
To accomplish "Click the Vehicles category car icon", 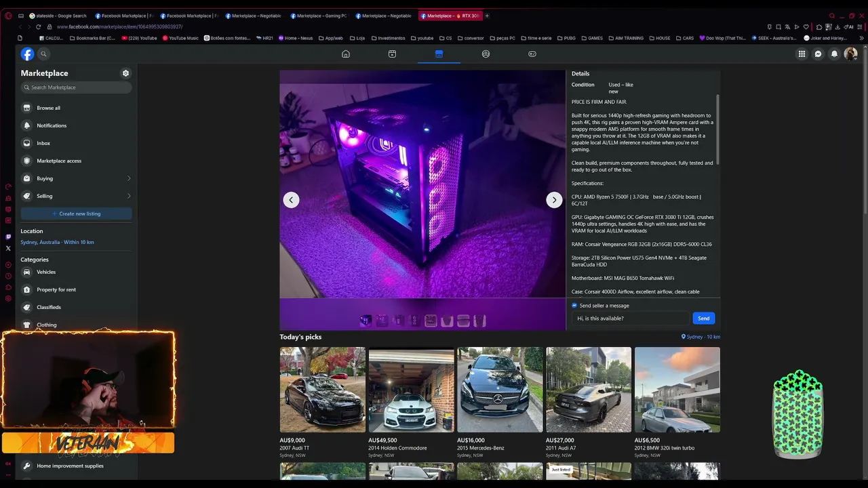I will pyautogui.click(x=27, y=272).
